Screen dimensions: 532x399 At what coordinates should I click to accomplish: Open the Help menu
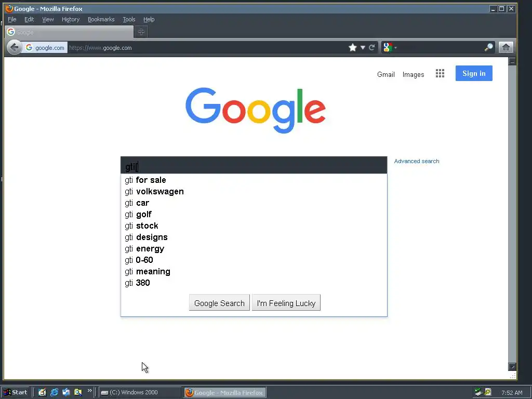pyautogui.click(x=149, y=19)
